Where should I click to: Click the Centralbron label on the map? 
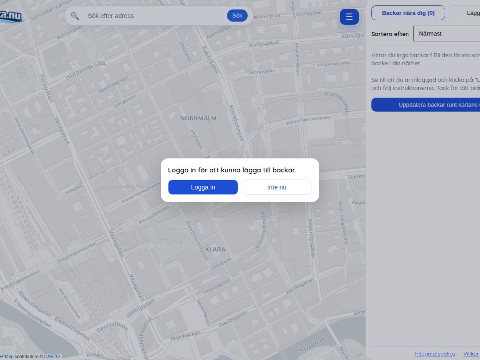(112, 327)
